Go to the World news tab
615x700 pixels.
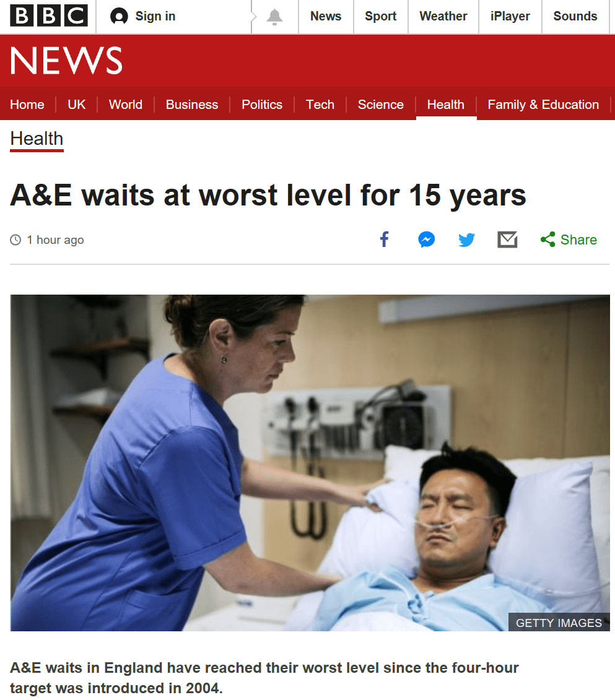(x=126, y=105)
